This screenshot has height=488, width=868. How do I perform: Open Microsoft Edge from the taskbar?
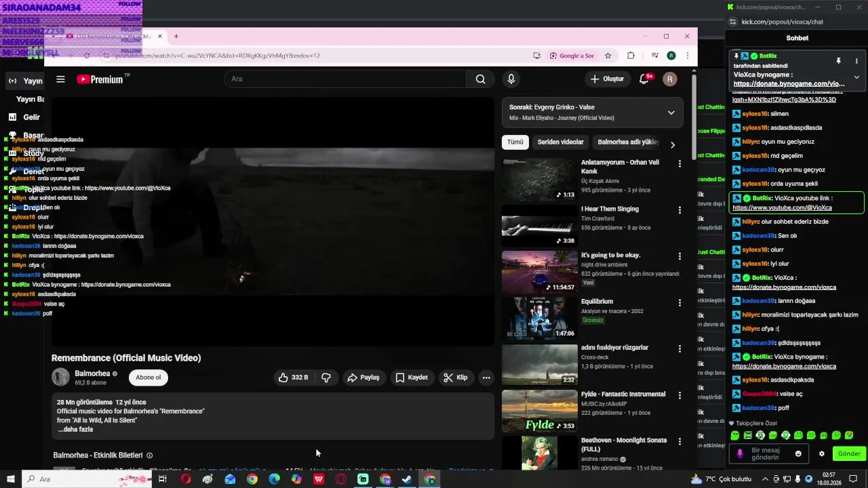[274, 479]
